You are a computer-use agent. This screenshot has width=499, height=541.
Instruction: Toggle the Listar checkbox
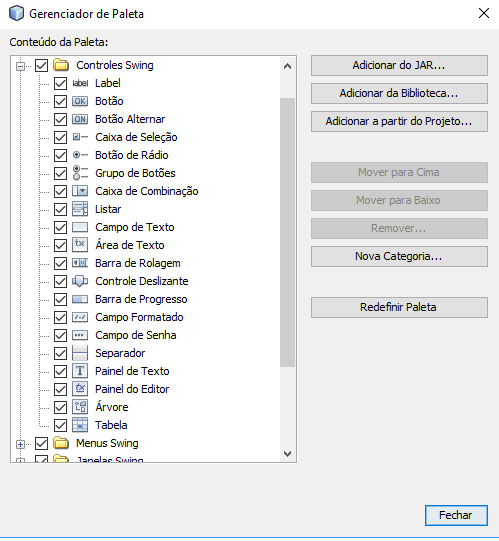tap(60, 209)
